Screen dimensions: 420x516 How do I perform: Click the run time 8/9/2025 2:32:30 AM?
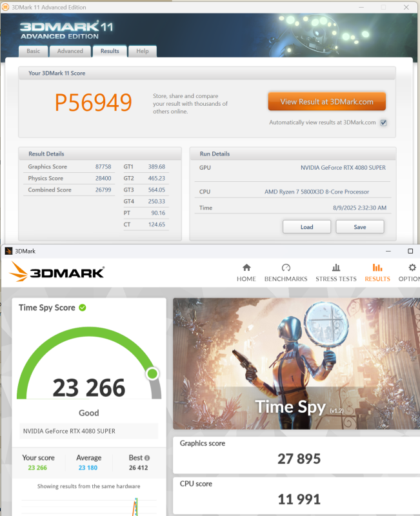pyautogui.click(x=359, y=208)
